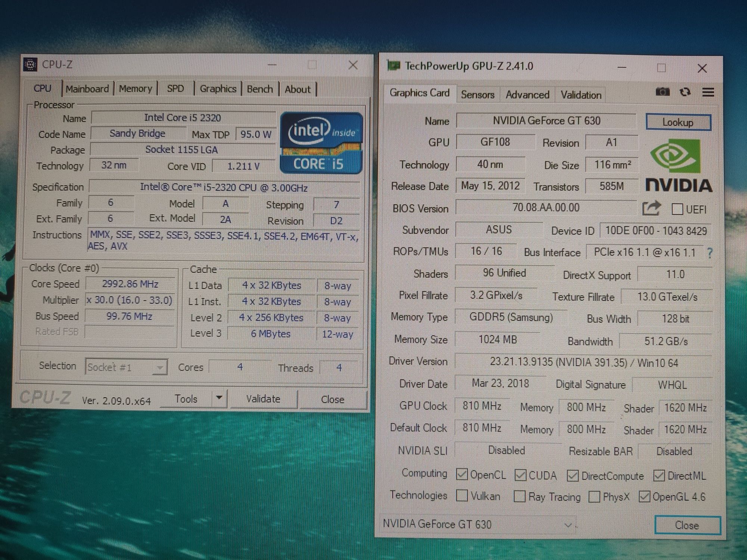Click the Core Speed value 2992.86 MHz
This screenshot has height=560, width=747.
tap(130, 284)
